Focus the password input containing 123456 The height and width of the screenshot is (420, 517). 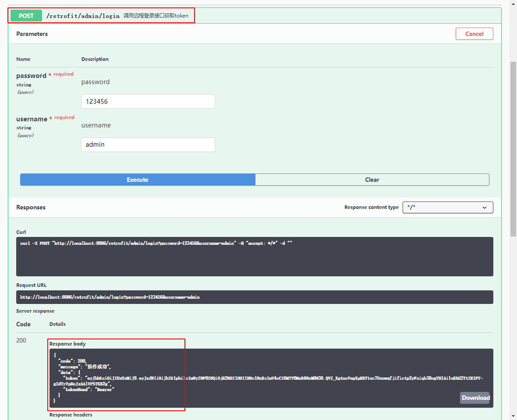point(148,102)
